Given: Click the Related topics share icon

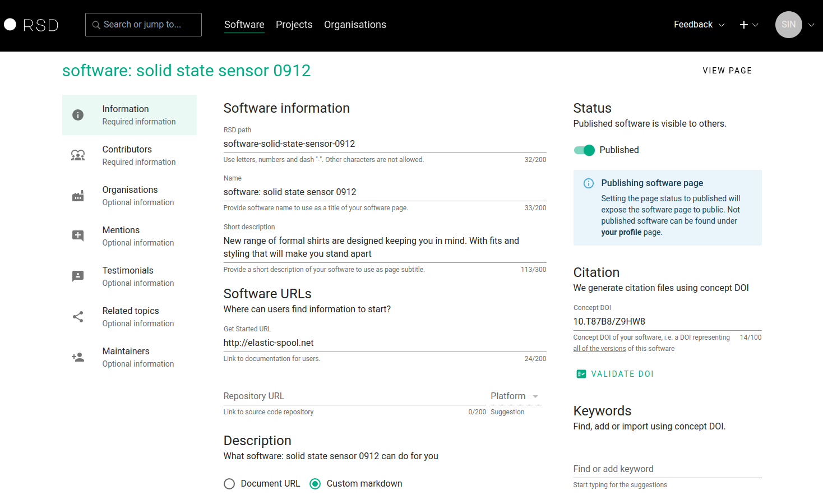Looking at the screenshot, I should 78,317.
